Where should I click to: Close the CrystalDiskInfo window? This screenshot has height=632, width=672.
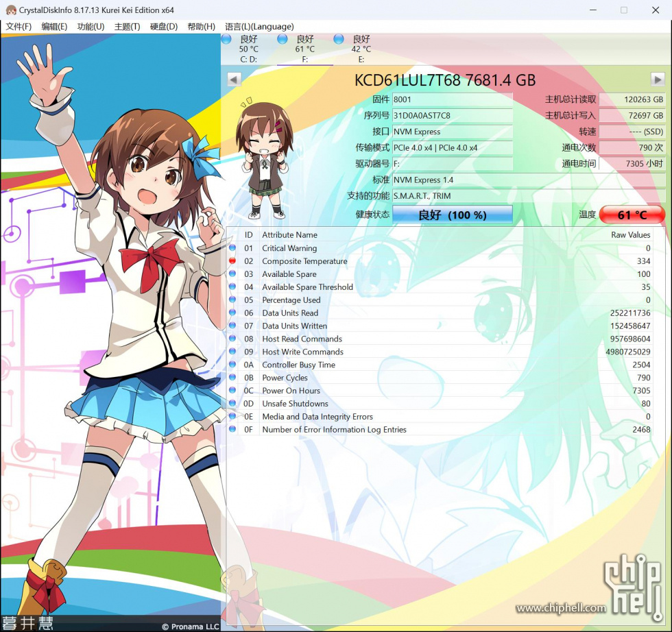(x=656, y=10)
